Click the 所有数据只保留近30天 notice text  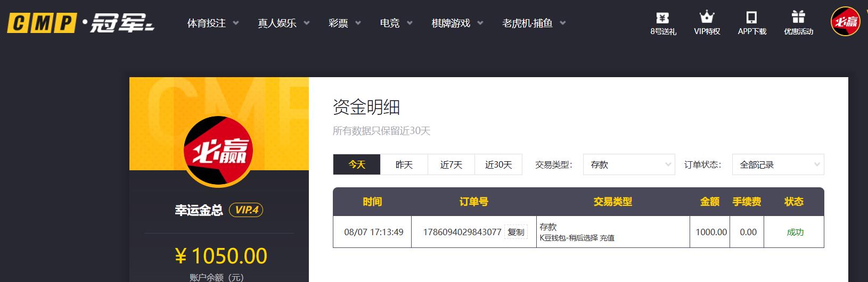pos(381,130)
